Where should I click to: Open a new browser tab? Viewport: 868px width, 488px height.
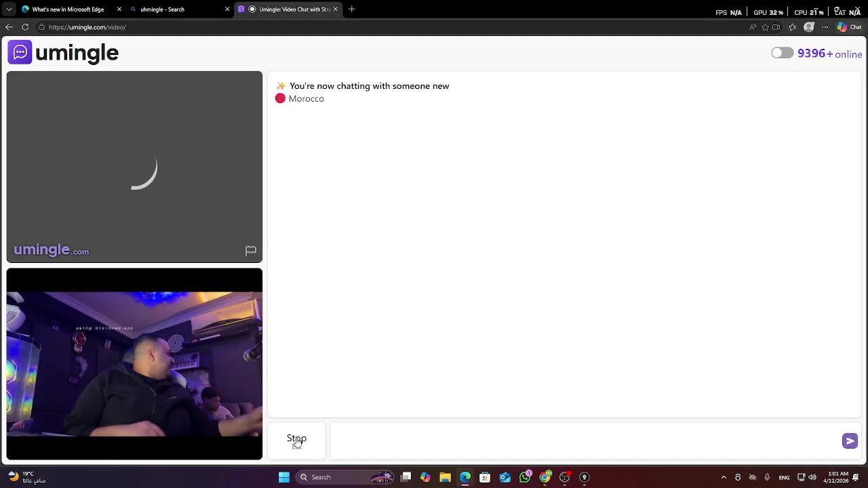[351, 9]
